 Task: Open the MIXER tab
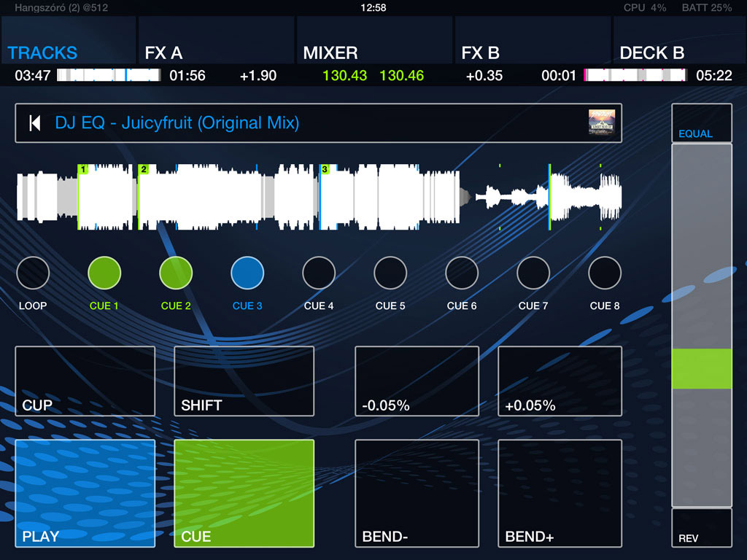click(374, 40)
